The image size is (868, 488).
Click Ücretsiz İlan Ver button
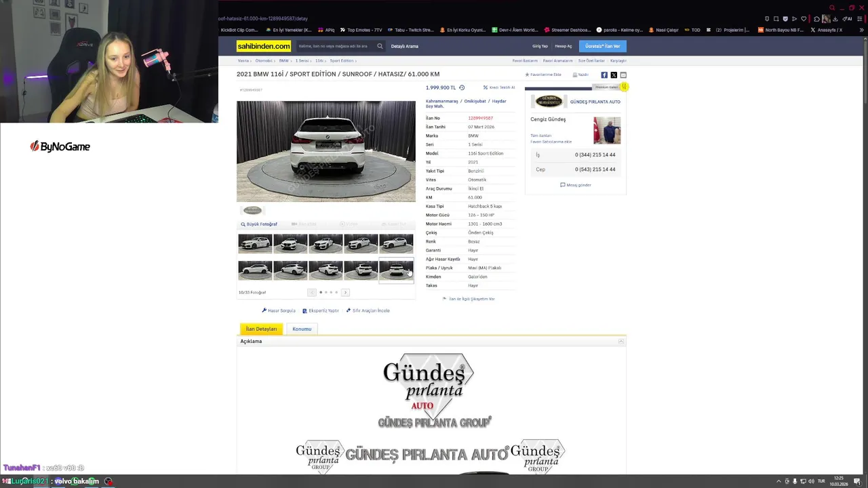pos(603,46)
